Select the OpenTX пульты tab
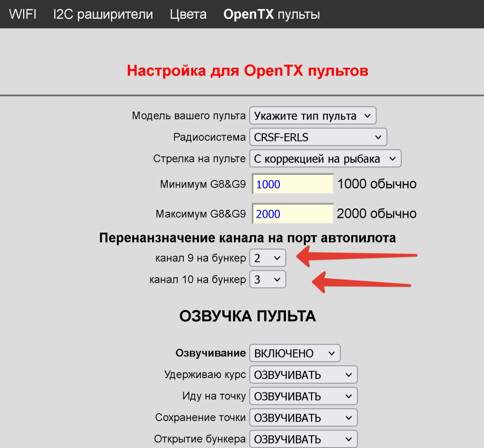 (x=272, y=14)
